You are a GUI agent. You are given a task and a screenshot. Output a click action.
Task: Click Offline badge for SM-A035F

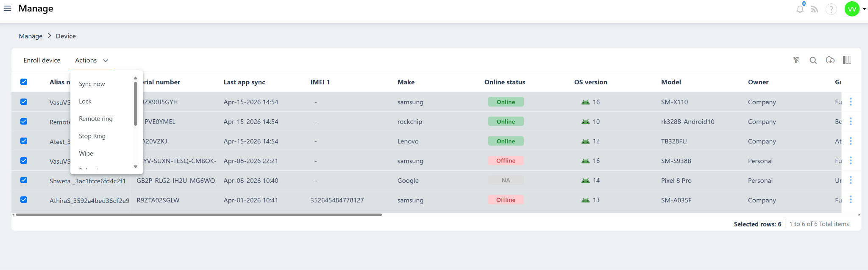pos(506,200)
